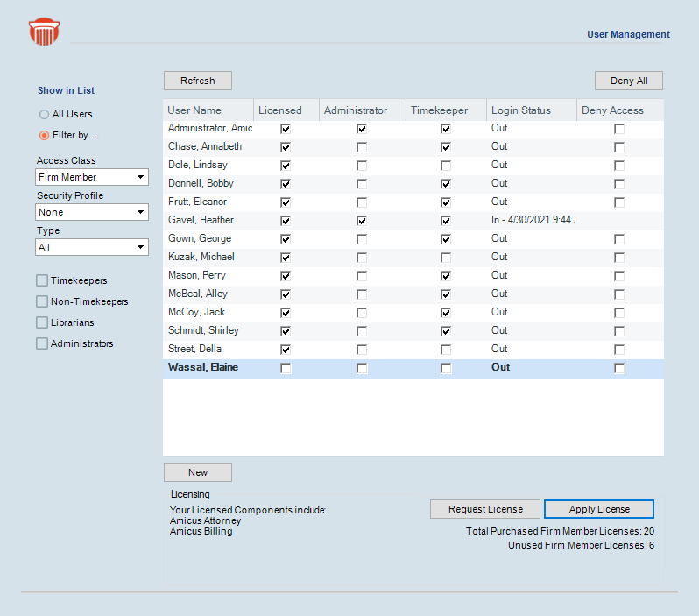
Task: Select the Filter by radio button
Action: [44, 135]
